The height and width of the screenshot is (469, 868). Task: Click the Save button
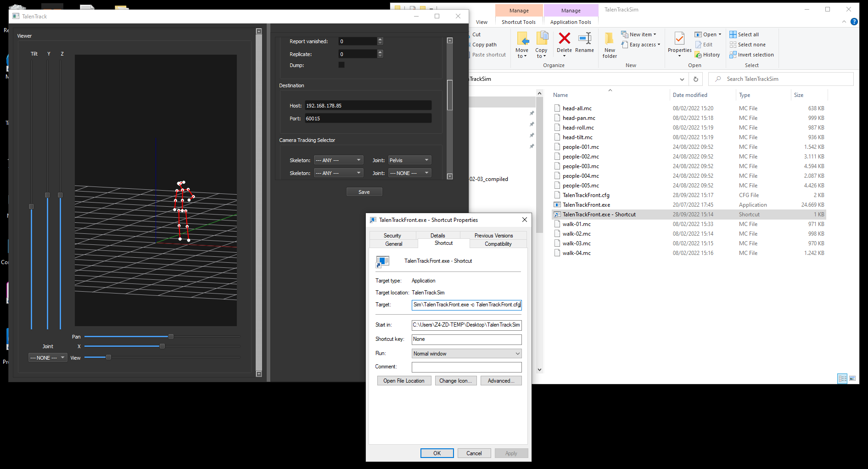point(364,192)
